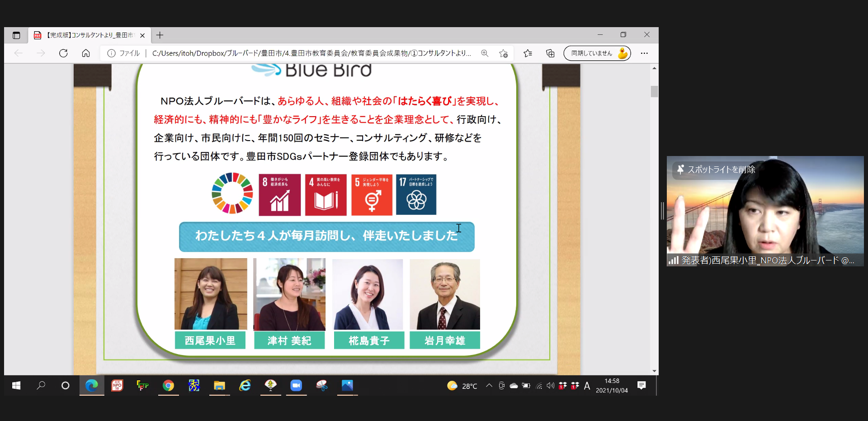Click SDG goal 17 partnership tile
868x421 pixels.
tap(416, 194)
